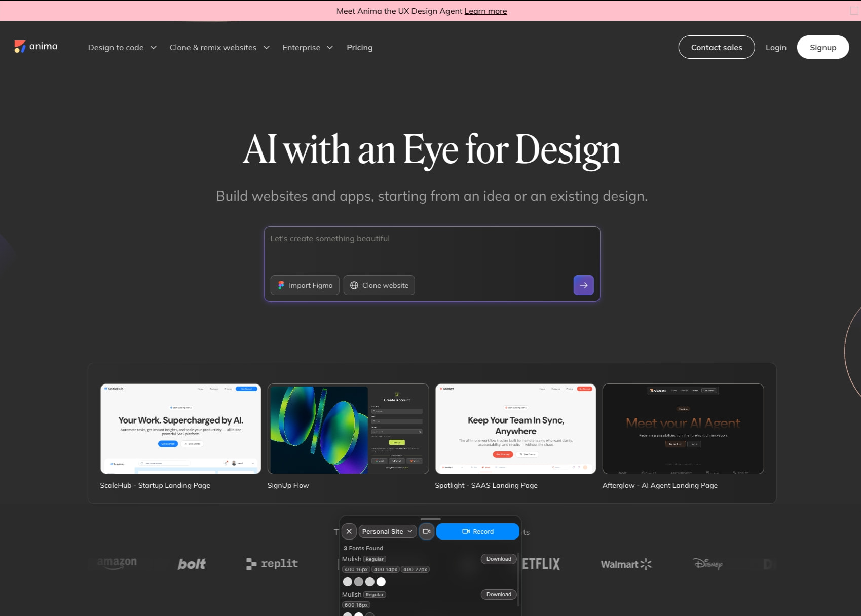Click the "SignUp Flow" title text
The image size is (861, 616).
pos(288,485)
